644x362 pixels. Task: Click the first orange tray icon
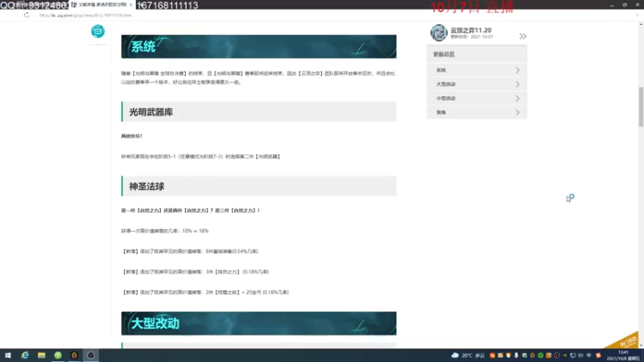click(x=492, y=356)
